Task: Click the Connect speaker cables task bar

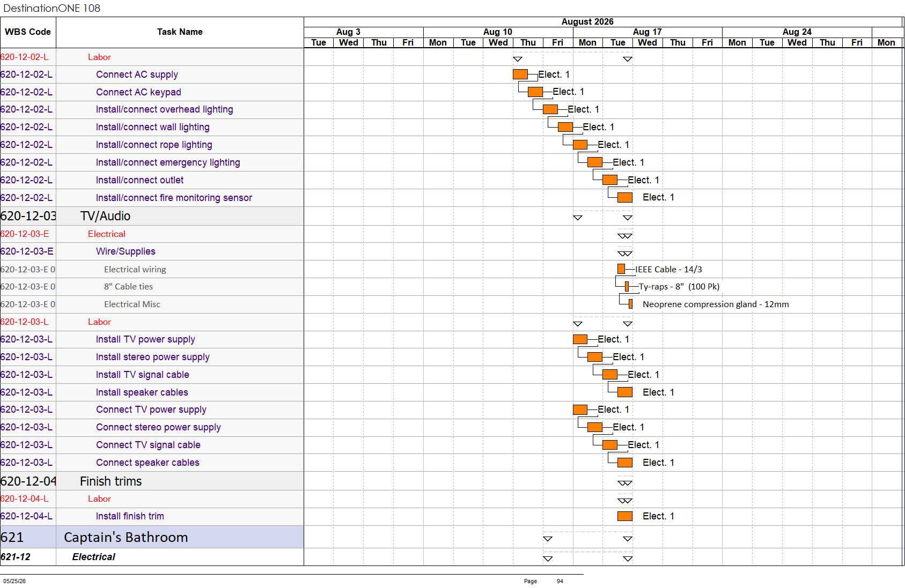Action: pos(625,463)
